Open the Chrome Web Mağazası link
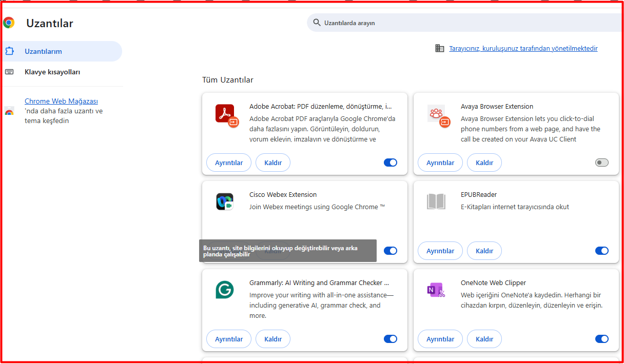 [61, 101]
